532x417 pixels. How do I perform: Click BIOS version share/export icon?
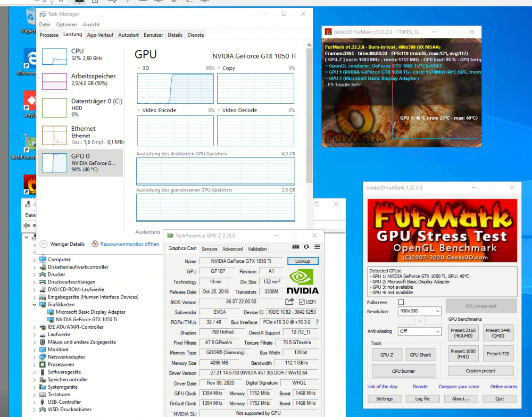click(289, 302)
